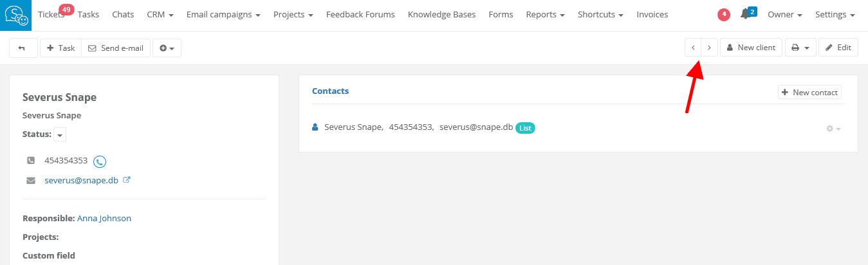This screenshot has height=265, width=868.
Task: Open the CRM menu
Action: pos(160,14)
